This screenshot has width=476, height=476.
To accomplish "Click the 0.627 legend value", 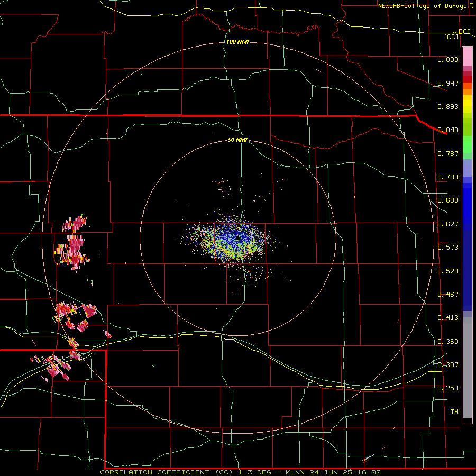I will pos(448,224).
